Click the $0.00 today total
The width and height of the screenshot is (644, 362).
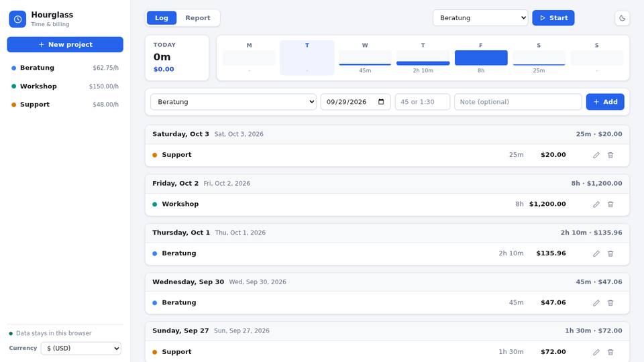pyautogui.click(x=164, y=69)
